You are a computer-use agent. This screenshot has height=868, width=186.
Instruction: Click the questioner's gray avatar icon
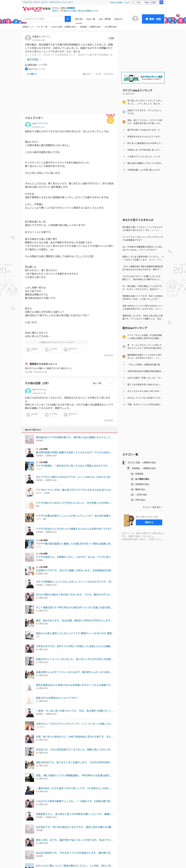tap(28, 38)
